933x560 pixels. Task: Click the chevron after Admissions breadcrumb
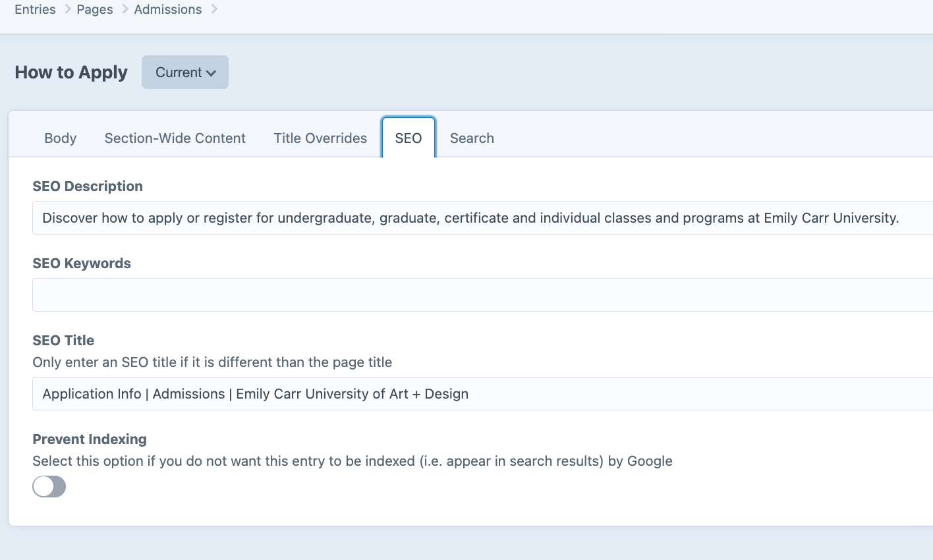click(x=214, y=9)
